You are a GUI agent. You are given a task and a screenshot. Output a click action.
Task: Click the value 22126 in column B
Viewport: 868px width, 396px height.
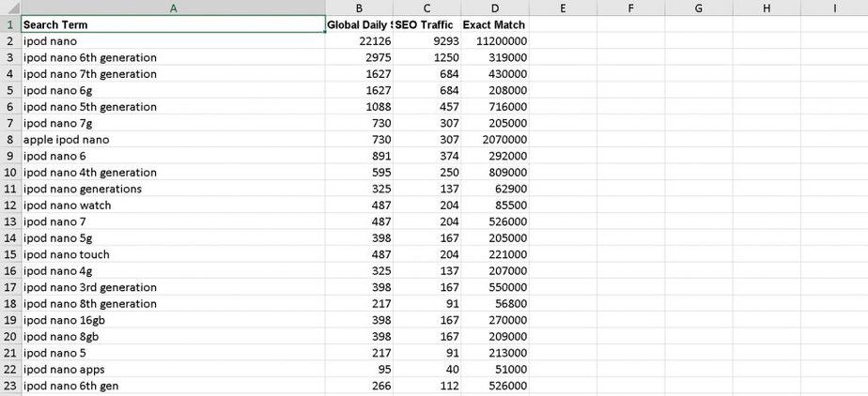[359, 41]
